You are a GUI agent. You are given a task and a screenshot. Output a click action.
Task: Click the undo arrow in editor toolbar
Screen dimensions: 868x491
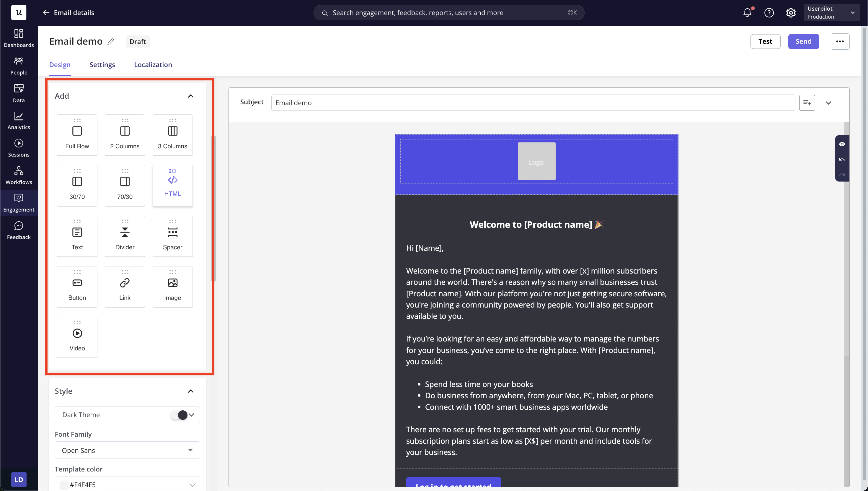click(842, 160)
